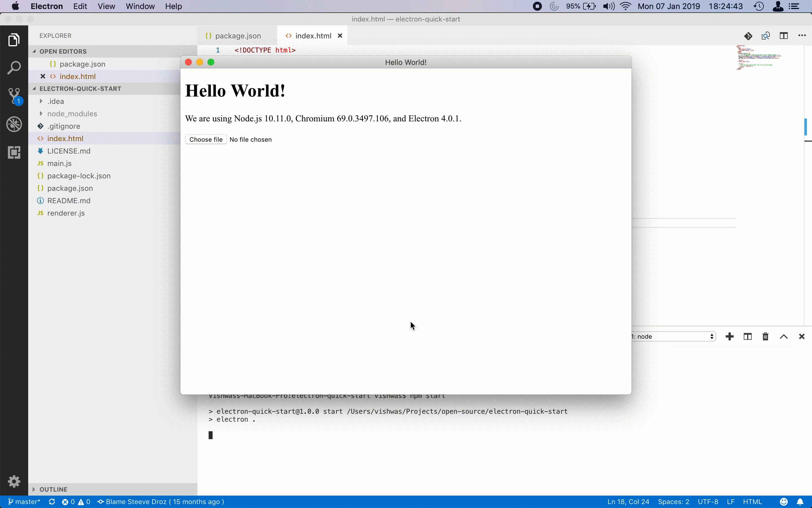Open the View menu
Screen dimensions: 812x508
point(106,6)
